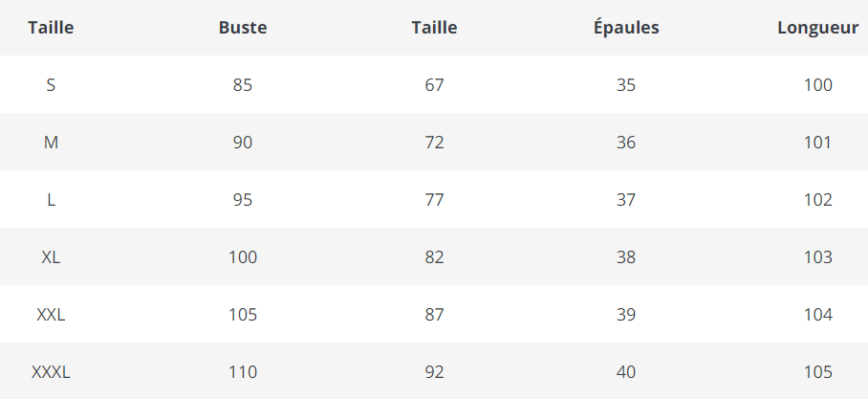Select the M size row label
The height and width of the screenshot is (399, 868).
pyautogui.click(x=51, y=143)
